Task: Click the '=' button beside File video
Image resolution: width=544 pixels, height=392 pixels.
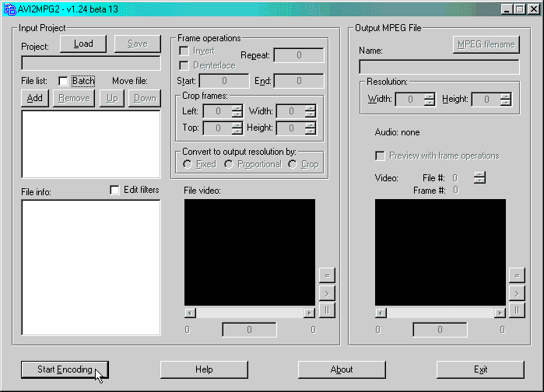Action: point(327,276)
